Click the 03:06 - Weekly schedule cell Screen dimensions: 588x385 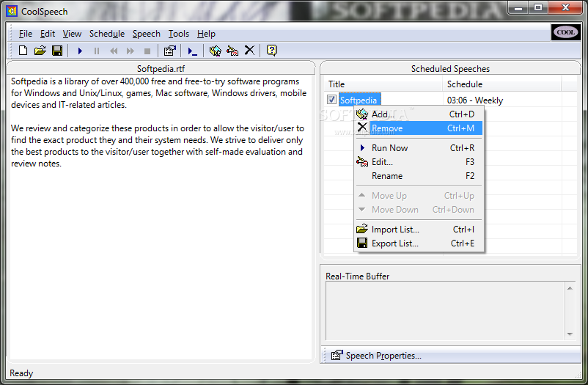[475, 100]
